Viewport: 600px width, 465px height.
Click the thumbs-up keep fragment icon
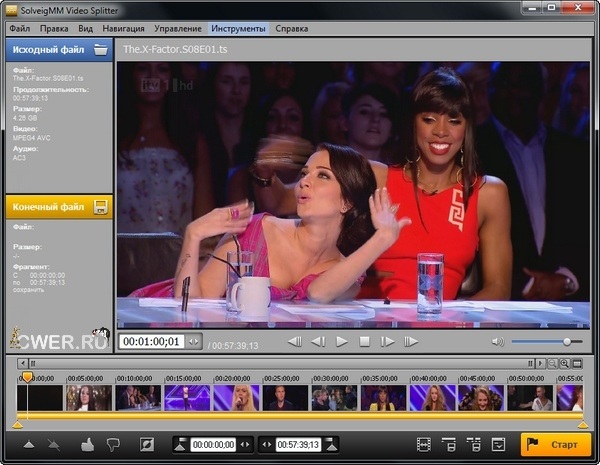[86, 443]
